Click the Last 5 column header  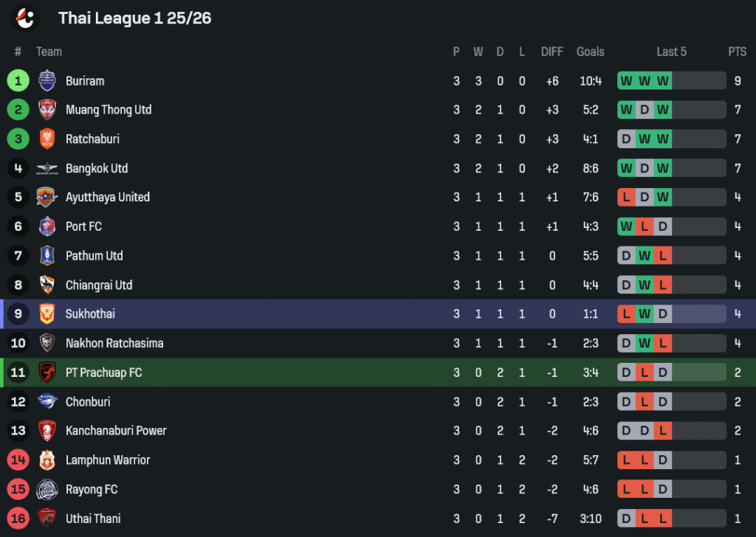coord(671,52)
